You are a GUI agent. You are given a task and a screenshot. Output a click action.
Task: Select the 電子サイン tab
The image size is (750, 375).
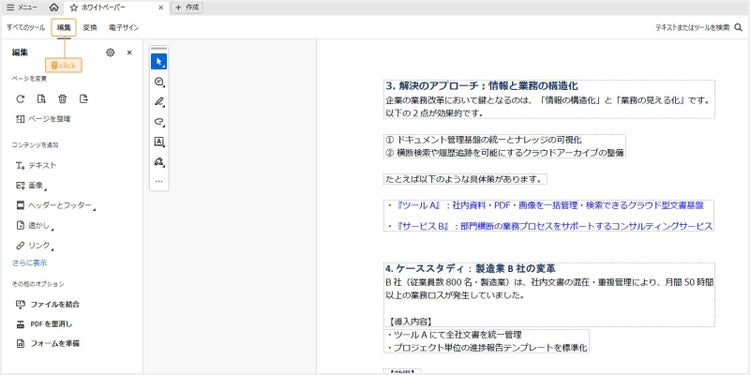click(x=123, y=28)
